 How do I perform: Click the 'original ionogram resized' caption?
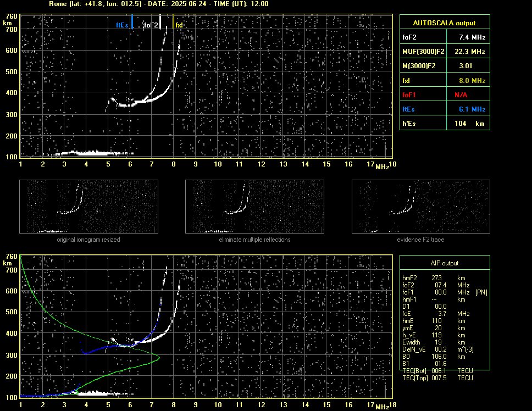click(88, 240)
